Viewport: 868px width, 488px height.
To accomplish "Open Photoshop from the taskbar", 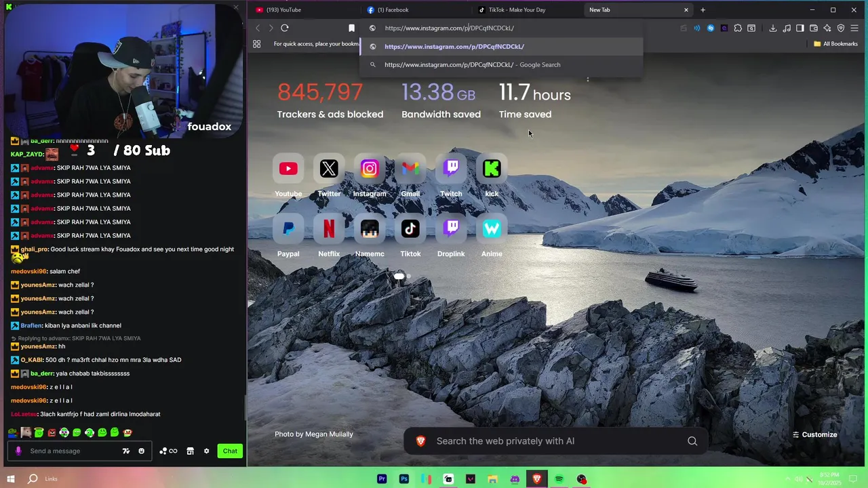I will tap(404, 479).
